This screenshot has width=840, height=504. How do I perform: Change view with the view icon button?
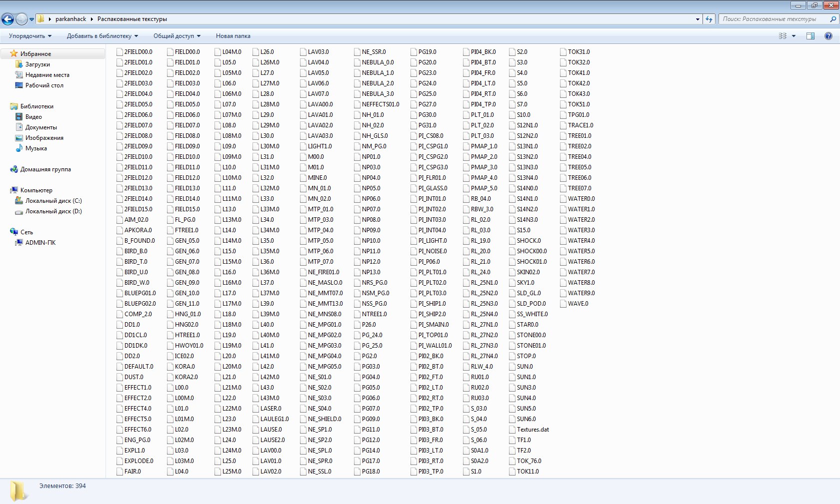(783, 36)
